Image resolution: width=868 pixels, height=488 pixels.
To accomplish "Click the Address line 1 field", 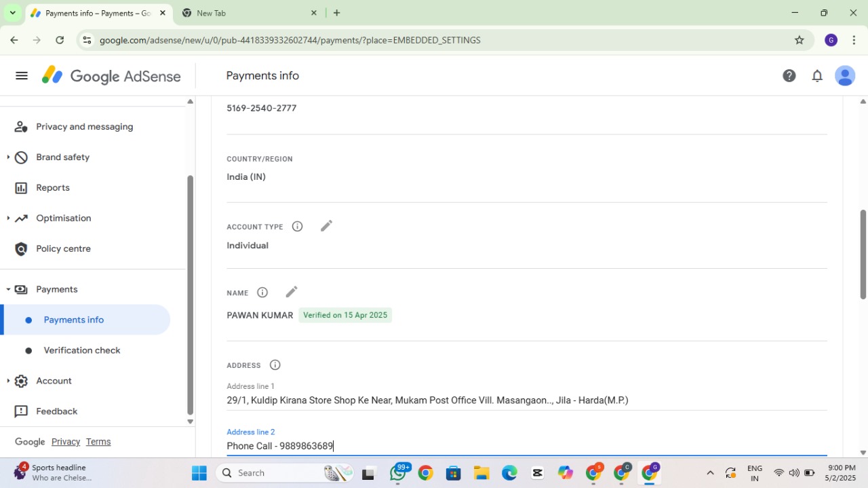I will [x=527, y=400].
